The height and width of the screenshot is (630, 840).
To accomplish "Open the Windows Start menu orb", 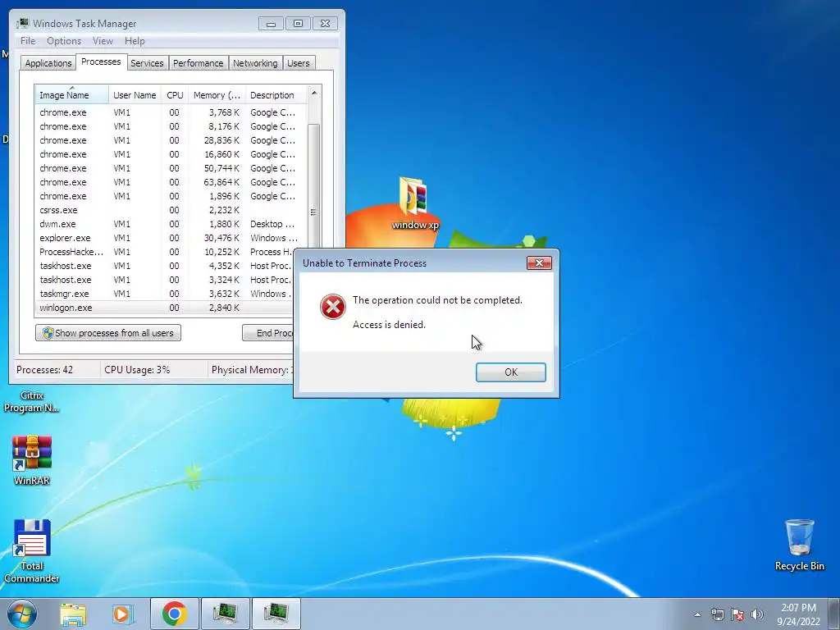I will 22,614.
